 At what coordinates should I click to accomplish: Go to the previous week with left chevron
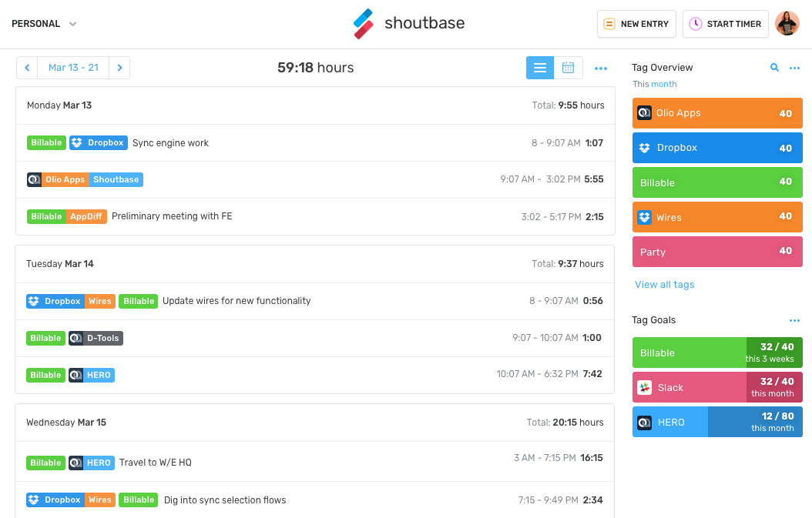pyautogui.click(x=26, y=68)
